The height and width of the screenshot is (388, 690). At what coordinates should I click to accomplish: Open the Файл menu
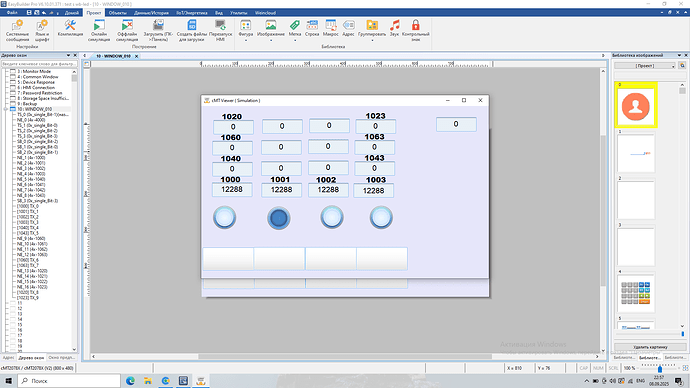pos(12,13)
